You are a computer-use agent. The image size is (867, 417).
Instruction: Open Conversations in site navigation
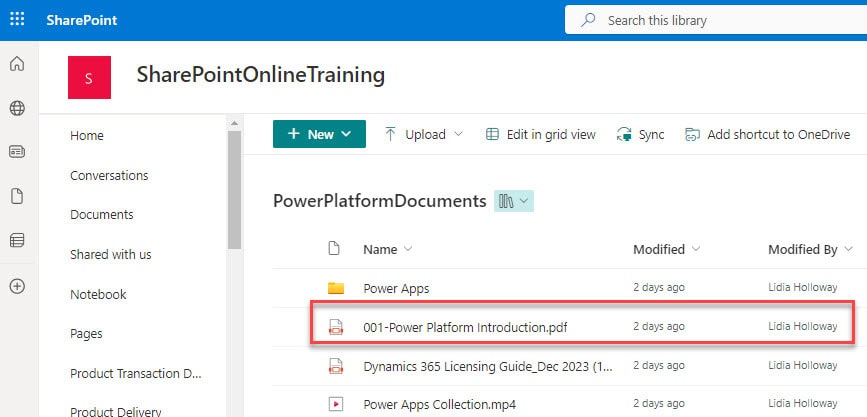[109, 175]
